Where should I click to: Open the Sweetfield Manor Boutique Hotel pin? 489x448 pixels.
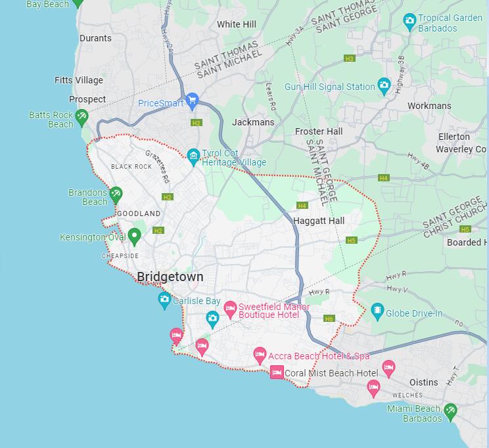tap(230, 309)
